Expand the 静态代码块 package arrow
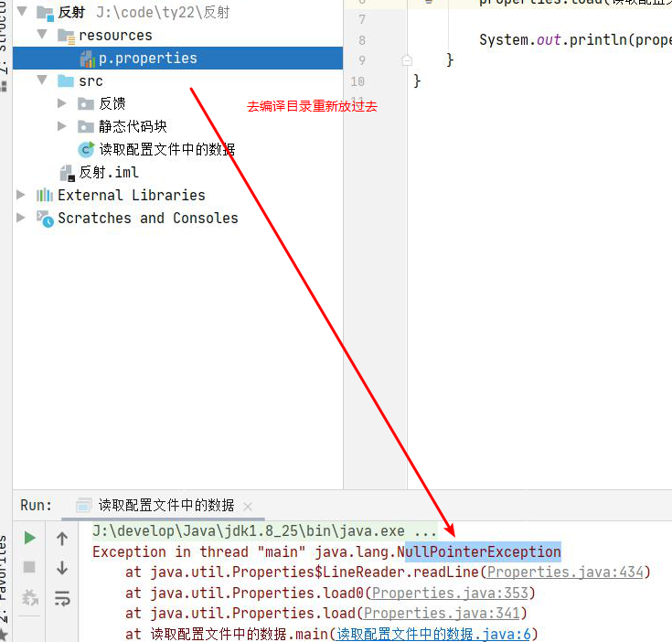 [x=62, y=126]
